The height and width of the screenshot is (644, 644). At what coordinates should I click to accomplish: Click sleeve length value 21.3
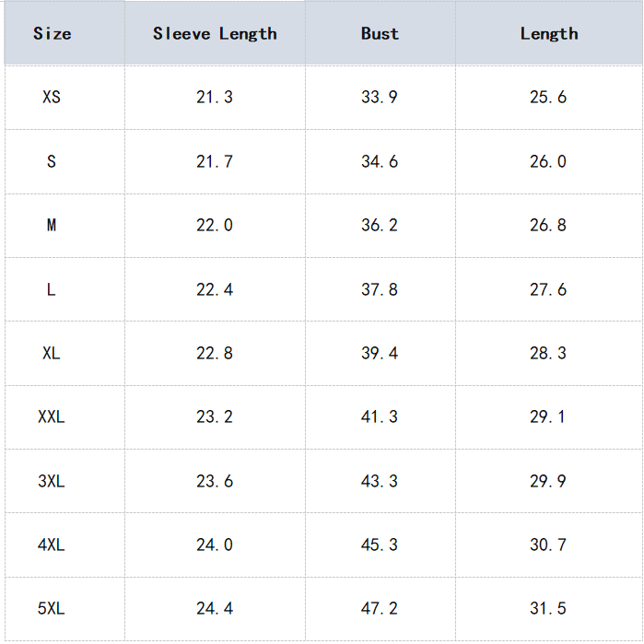(x=215, y=97)
